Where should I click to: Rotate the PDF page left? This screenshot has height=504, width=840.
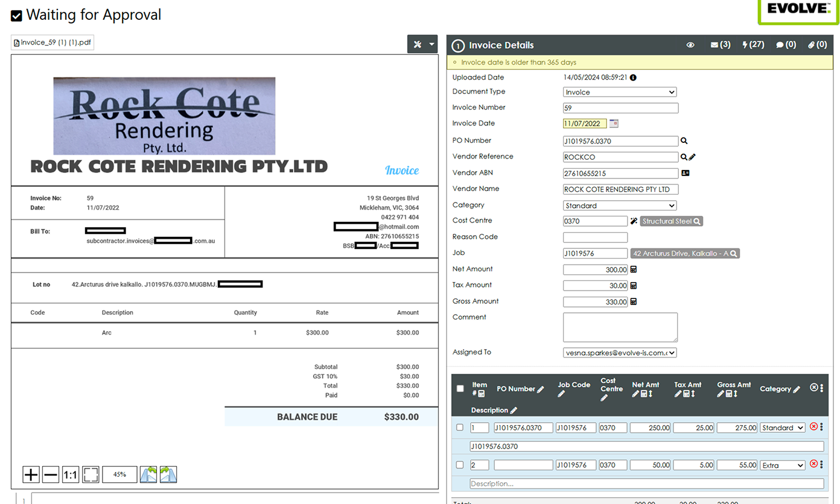(148, 474)
